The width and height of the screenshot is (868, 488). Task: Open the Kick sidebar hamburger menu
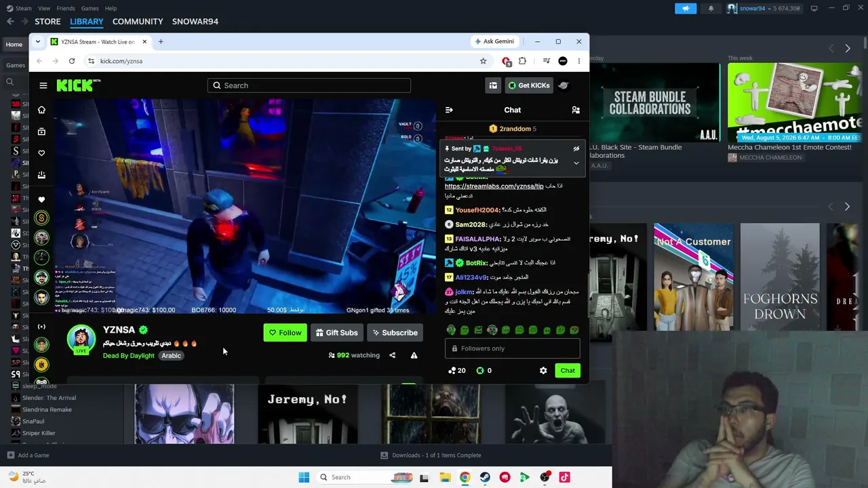[43, 85]
